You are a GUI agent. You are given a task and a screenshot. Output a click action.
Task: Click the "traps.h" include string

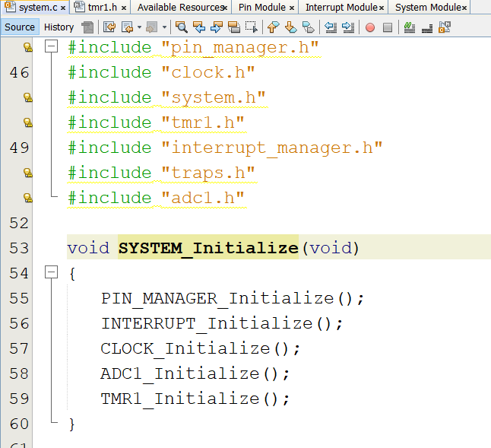coord(208,173)
